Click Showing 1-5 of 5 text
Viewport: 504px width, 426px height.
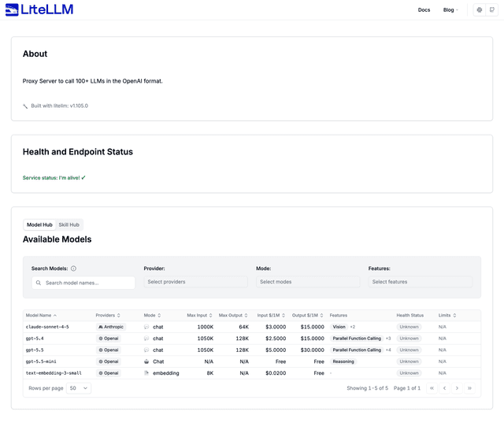point(368,388)
